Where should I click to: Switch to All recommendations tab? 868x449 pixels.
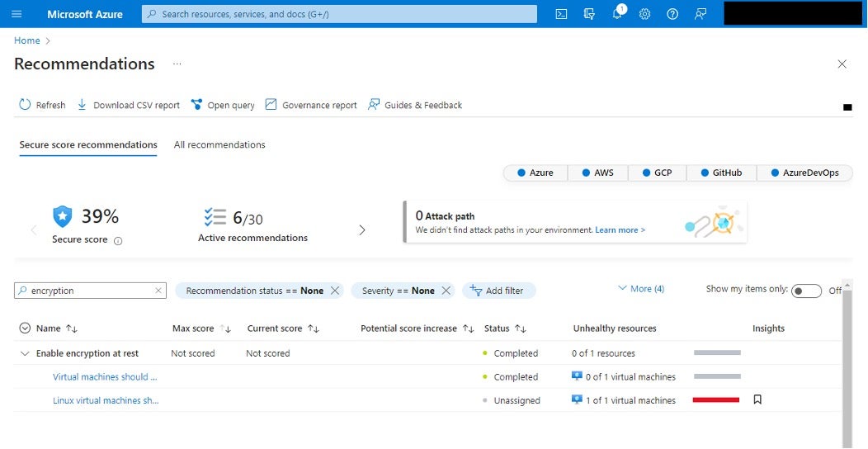pyautogui.click(x=219, y=144)
